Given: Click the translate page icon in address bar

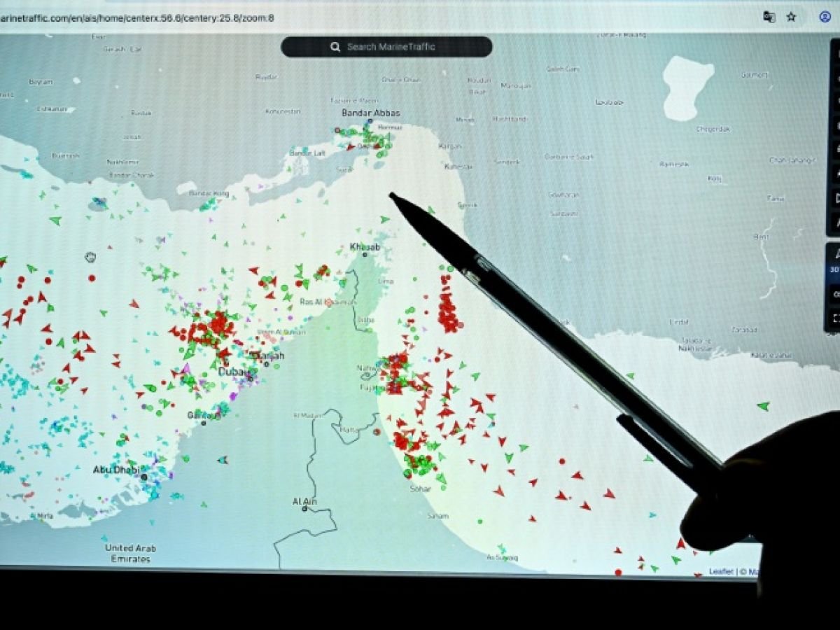Looking at the screenshot, I should click(769, 17).
